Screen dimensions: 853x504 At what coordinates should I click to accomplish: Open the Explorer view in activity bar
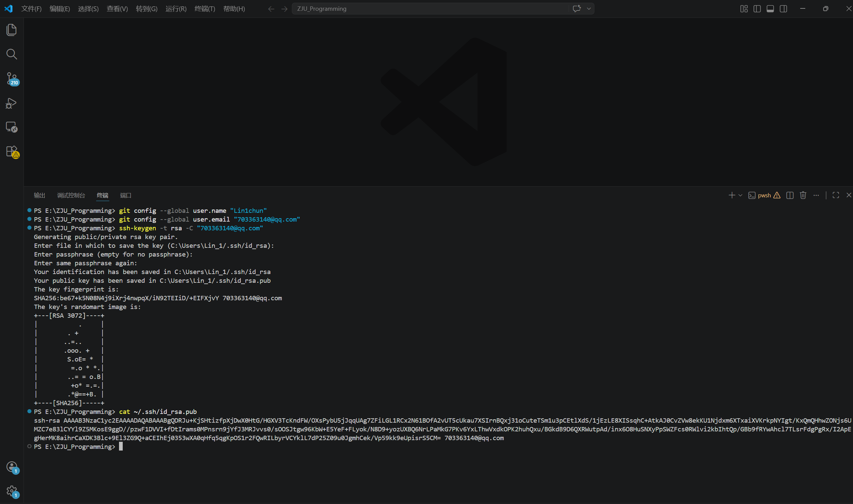[11, 30]
